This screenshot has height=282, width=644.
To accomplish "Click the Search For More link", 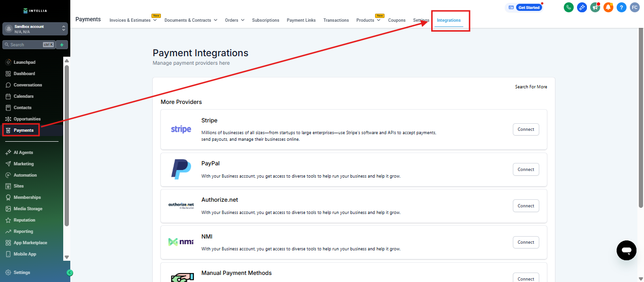I will (x=531, y=87).
